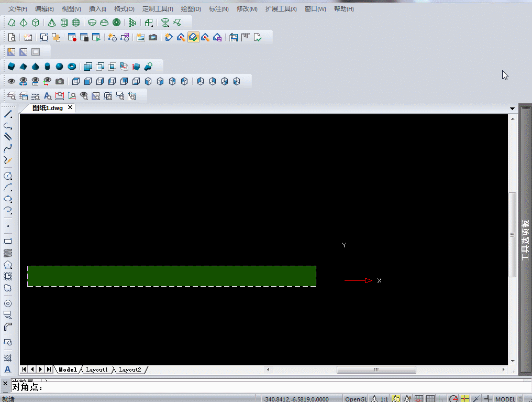Close the command line panel
The image size is (532, 402).
coord(5,383)
